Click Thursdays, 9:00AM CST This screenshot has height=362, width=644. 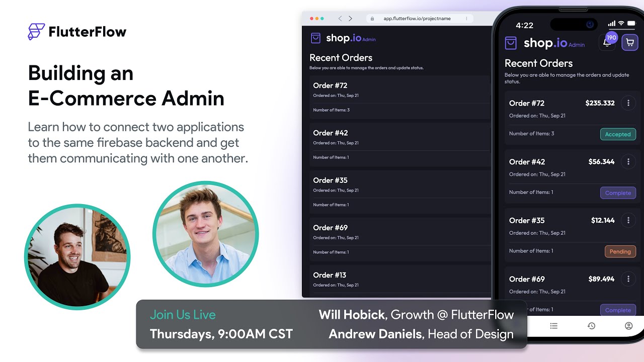click(x=221, y=334)
